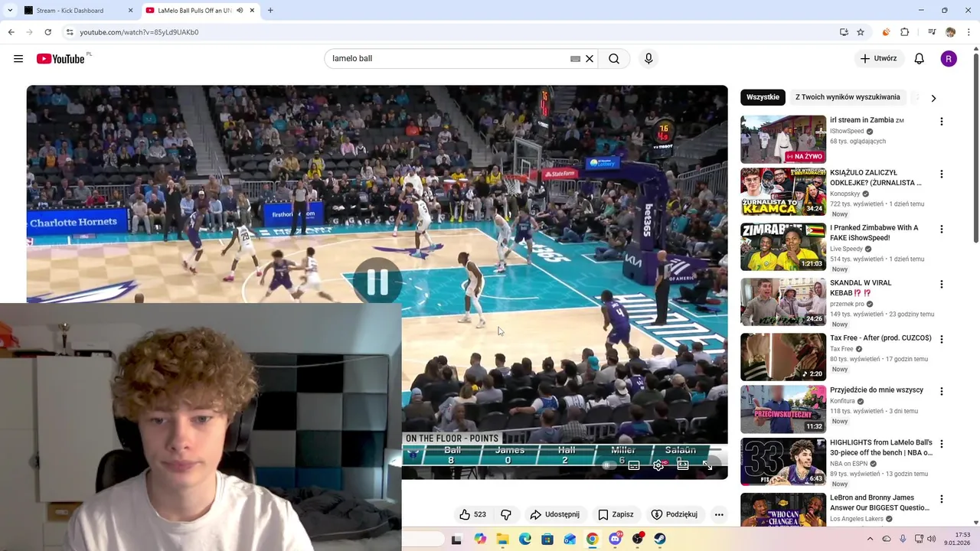The width and height of the screenshot is (980, 551).
Task: Open Chrome extensions puzzle icon
Action: pos(905,32)
